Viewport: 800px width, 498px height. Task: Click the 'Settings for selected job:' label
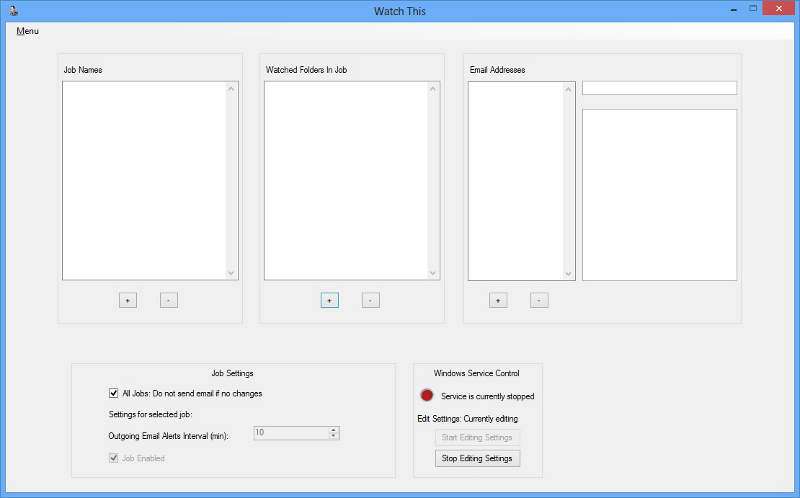click(150, 414)
